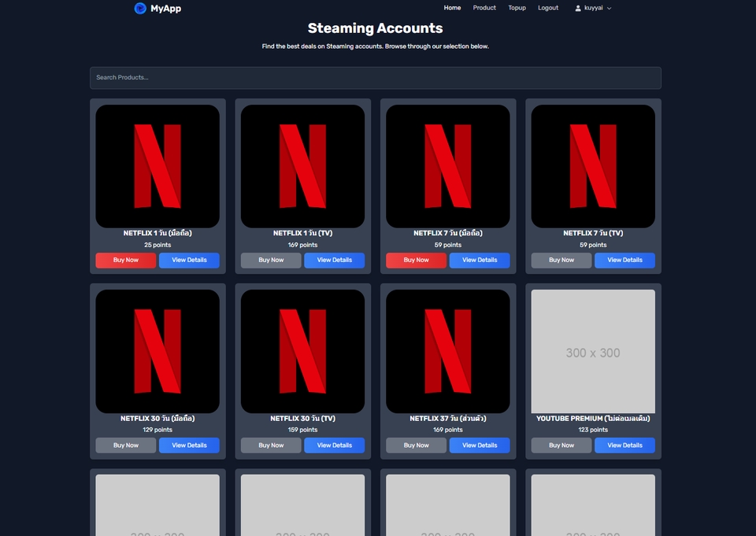Open the Netflix image for NETFLIX 1 วัน (TV)
Viewport: 756px width, 536px height.
(x=302, y=166)
